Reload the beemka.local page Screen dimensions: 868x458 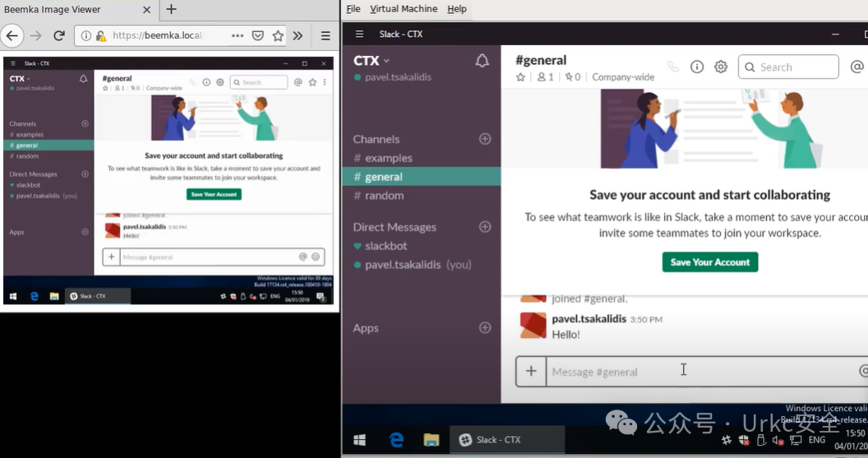(x=59, y=35)
